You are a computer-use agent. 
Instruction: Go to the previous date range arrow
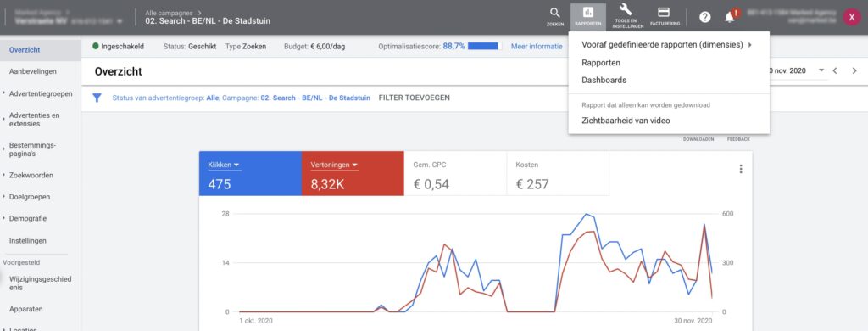[x=835, y=71]
